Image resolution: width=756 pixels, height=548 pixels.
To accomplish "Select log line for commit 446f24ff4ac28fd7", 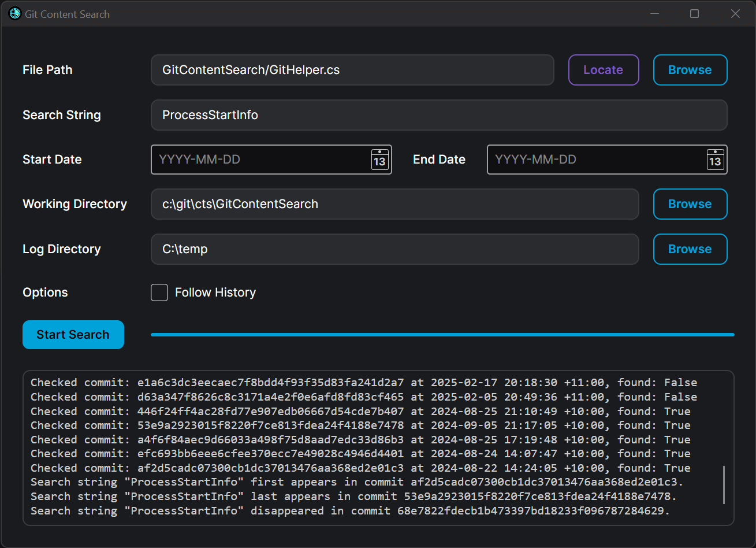I will click(360, 412).
